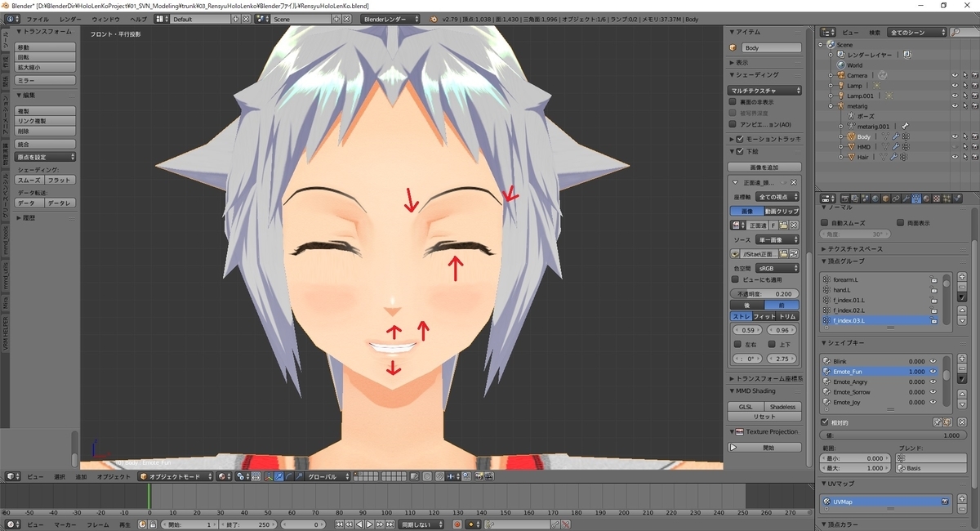Toggle visibility eye for HMD object

pyautogui.click(x=954, y=147)
